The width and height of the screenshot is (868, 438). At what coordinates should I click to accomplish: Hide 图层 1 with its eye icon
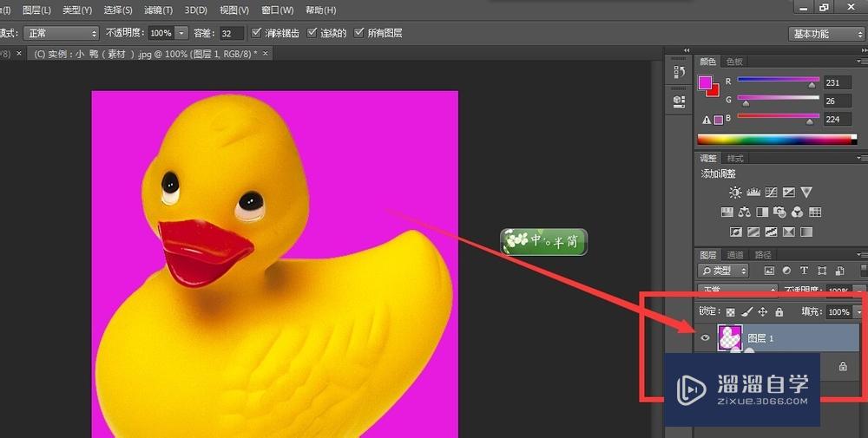click(x=705, y=337)
